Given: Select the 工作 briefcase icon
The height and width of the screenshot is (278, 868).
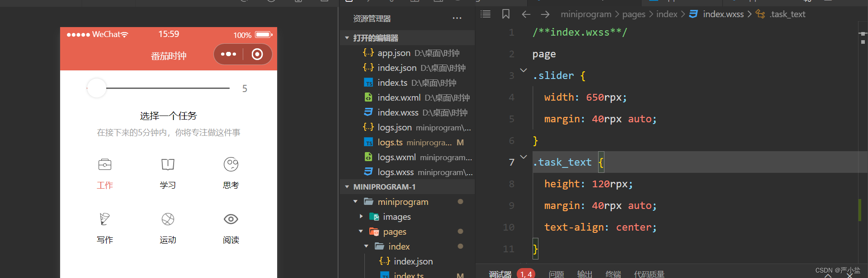Looking at the screenshot, I should 105,164.
